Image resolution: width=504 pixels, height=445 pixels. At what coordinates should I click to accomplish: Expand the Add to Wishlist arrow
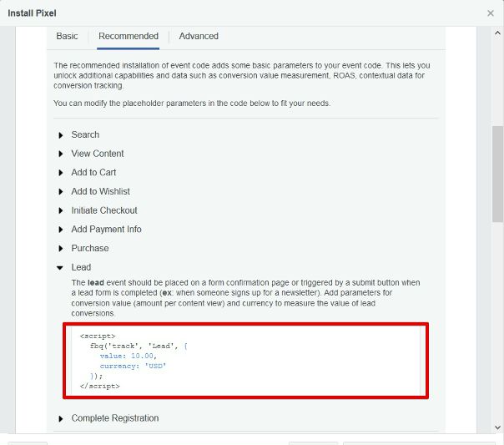60,192
